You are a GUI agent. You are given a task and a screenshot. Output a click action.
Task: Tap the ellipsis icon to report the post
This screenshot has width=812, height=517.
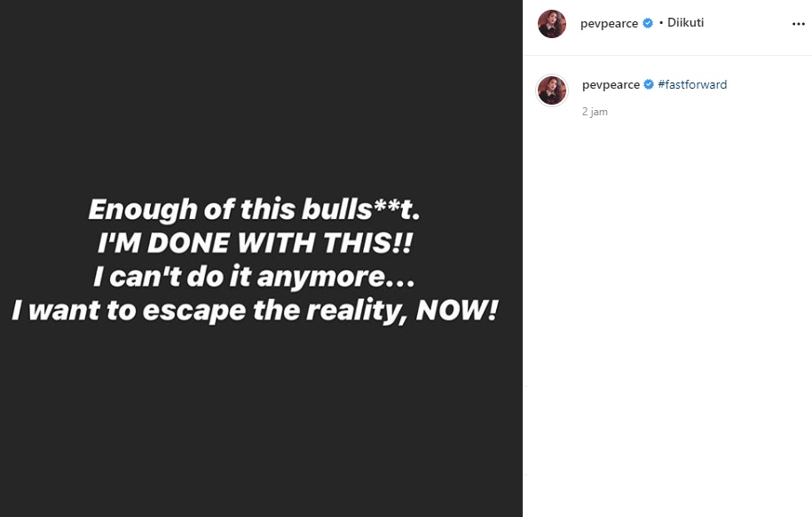[x=798, y=24]
